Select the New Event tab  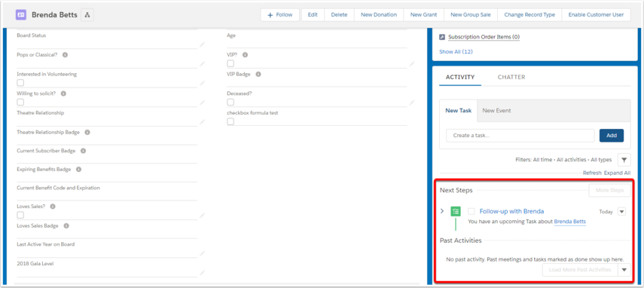pyautogui.click(x=496, y=111)
